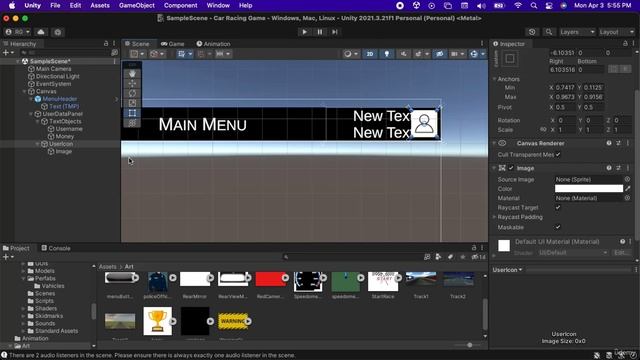Switch to Game tab
Viewport: 640px width, 360px height.
click(x=172, y=44)
